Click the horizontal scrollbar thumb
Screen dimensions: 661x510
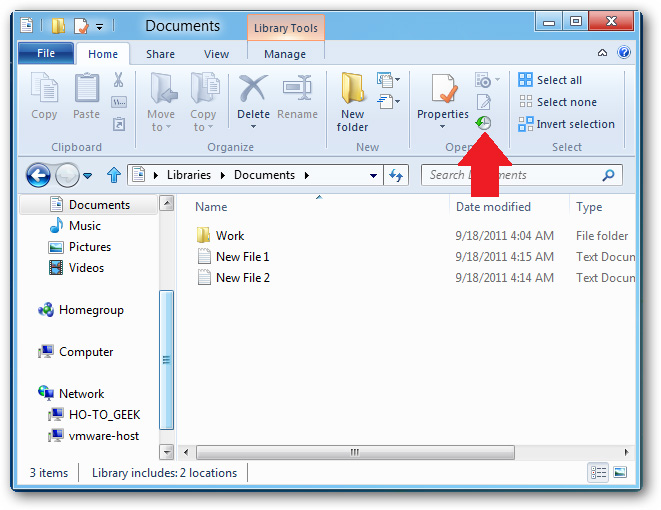click(355, 452)
